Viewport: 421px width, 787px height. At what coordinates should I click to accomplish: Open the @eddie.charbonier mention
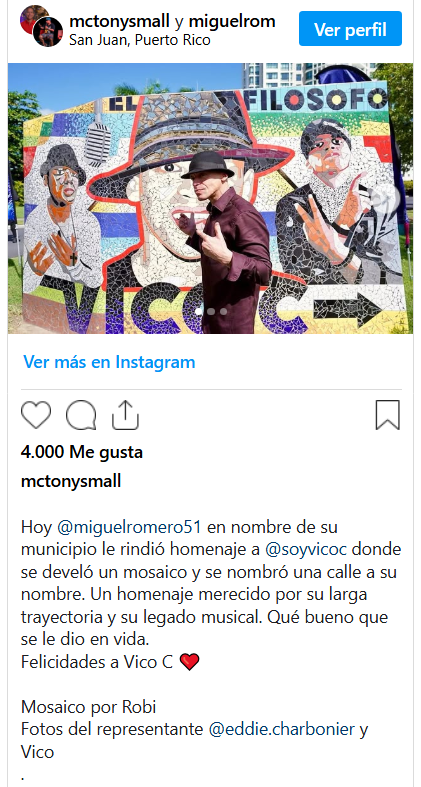coord(282,729)
